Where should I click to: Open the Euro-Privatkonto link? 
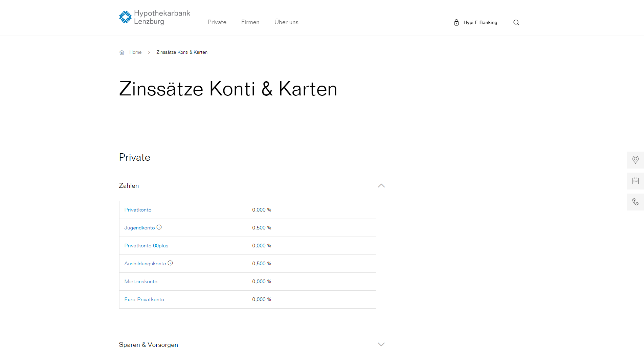tap(144, 299)
